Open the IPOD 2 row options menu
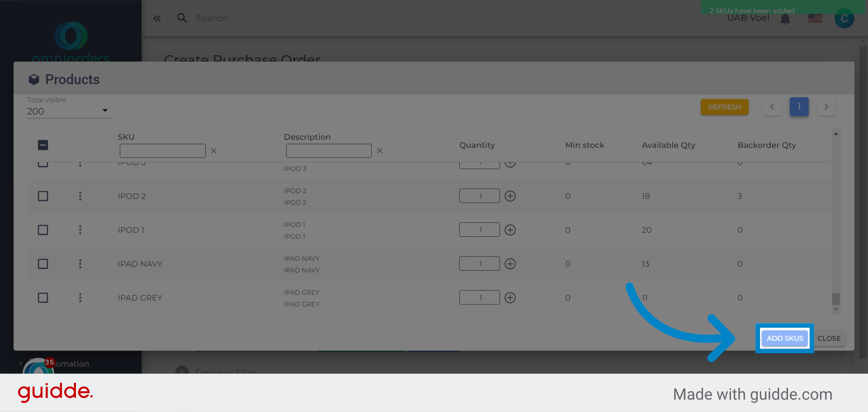Image resolution: width=868 pixels, height=412 pixels. point(80,196)
